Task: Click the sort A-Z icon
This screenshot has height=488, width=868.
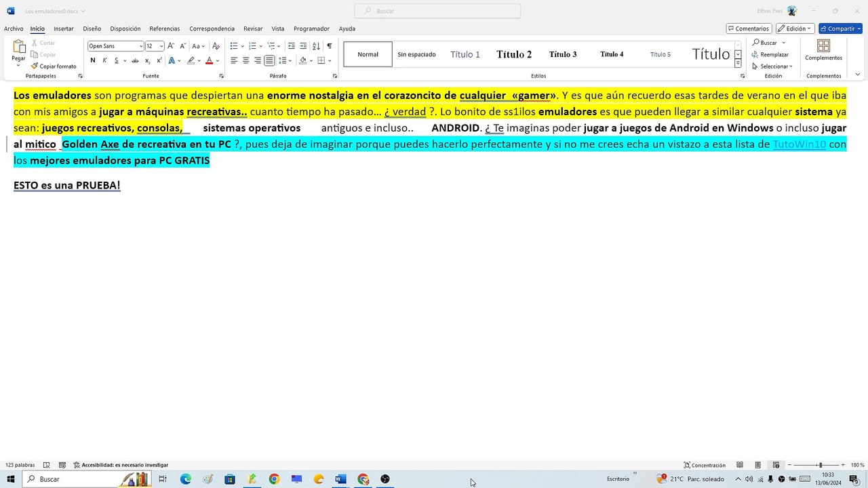Action: click(316, 46)
